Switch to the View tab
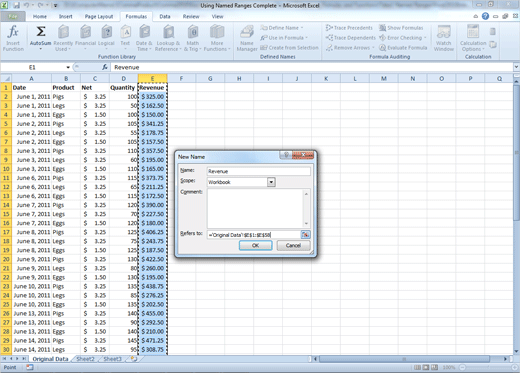The image size is (520, 373). tap(217, 16)
